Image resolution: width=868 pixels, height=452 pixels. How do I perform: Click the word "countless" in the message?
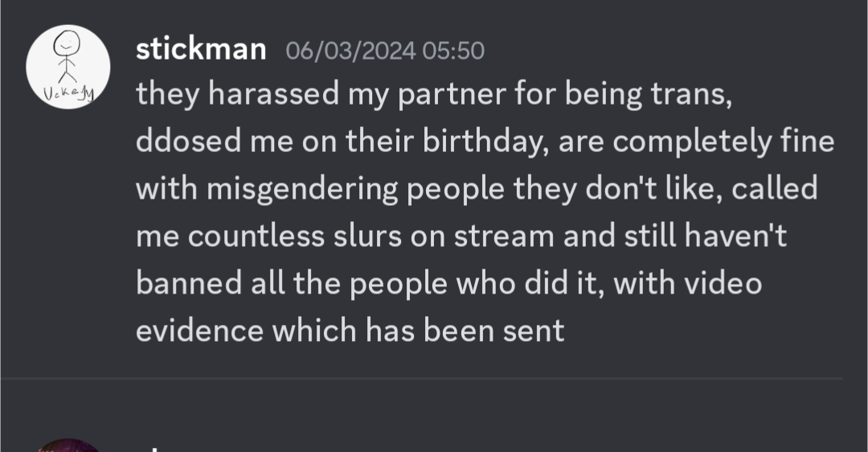pos(256,236)
